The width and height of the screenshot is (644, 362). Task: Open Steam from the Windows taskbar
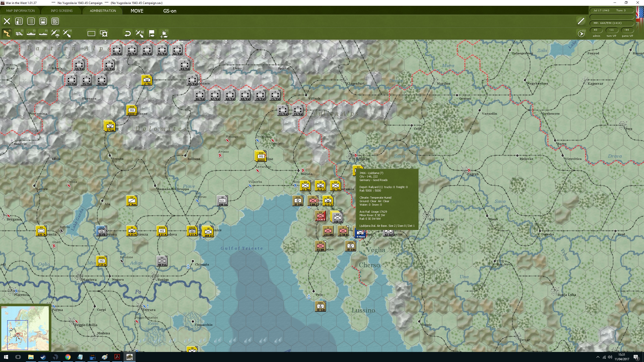click(43, 357)
